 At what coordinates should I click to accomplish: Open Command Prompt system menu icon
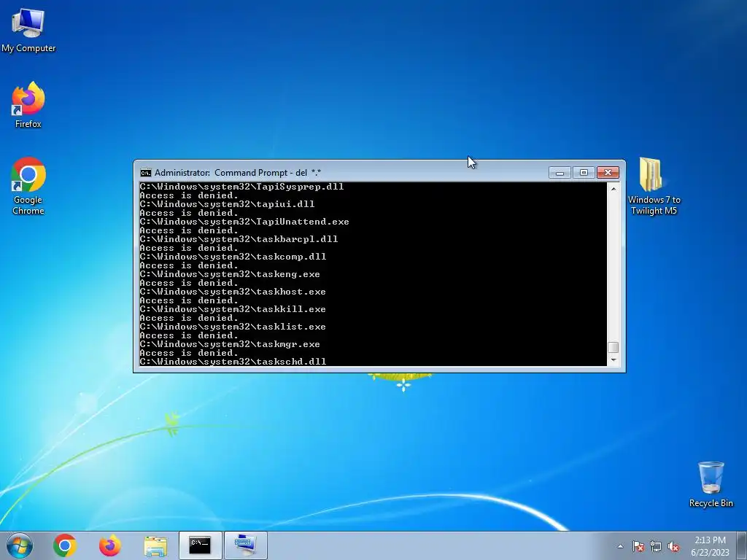point(146,172)
